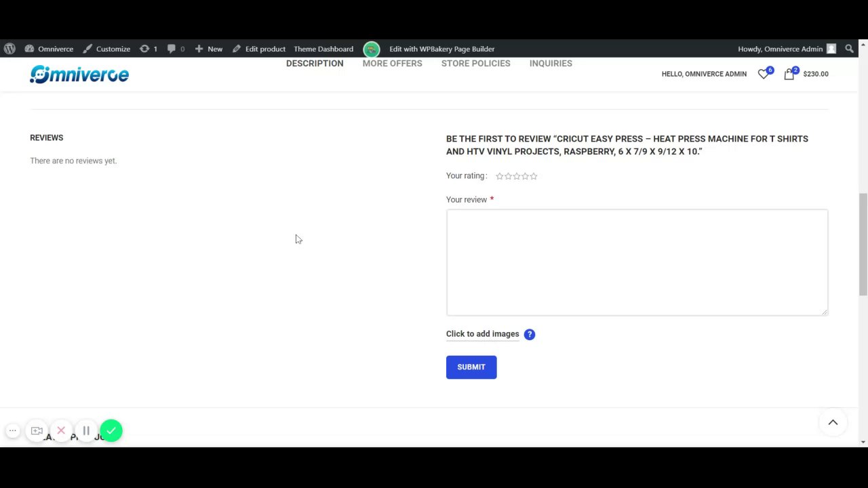The width and height of the screenshot is (868, 488).
Task: Switch to the More Offers tab
Action: (x=392, y=64)
